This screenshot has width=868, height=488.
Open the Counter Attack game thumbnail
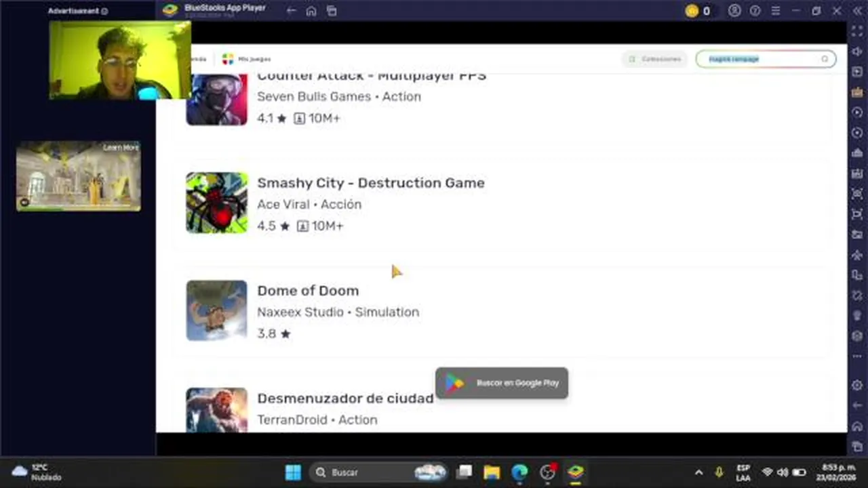pyautogui.click(x=217, y=100)
